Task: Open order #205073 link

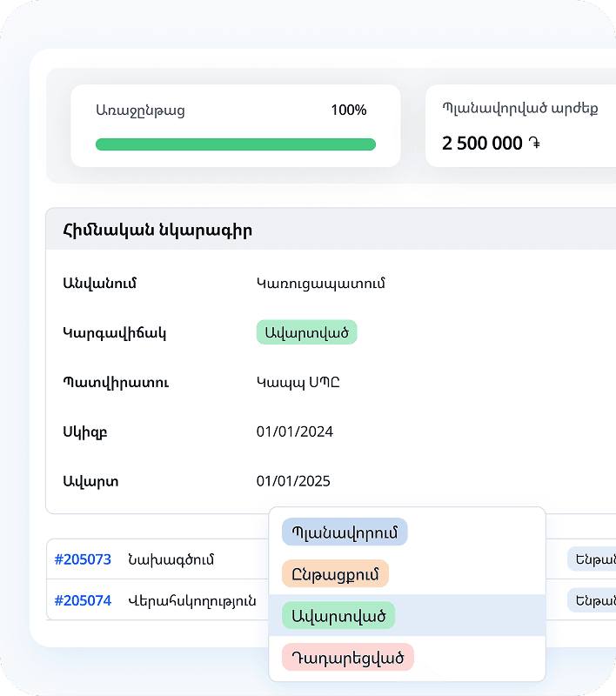Action: [x=83, y=559]
